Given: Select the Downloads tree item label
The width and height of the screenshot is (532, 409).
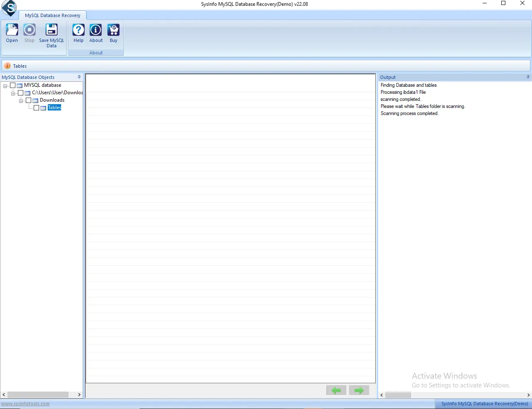Looking at the screenshot, I should point(52,100).
